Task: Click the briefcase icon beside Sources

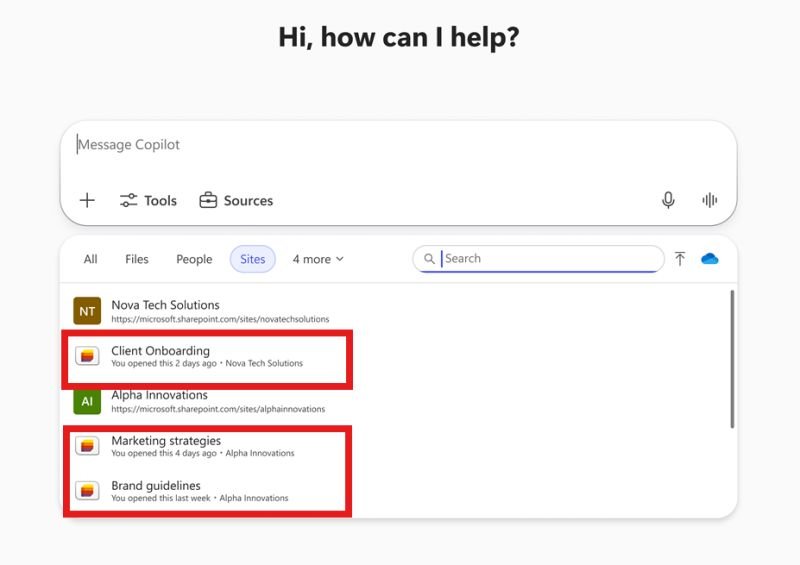Action: [208, 200]
